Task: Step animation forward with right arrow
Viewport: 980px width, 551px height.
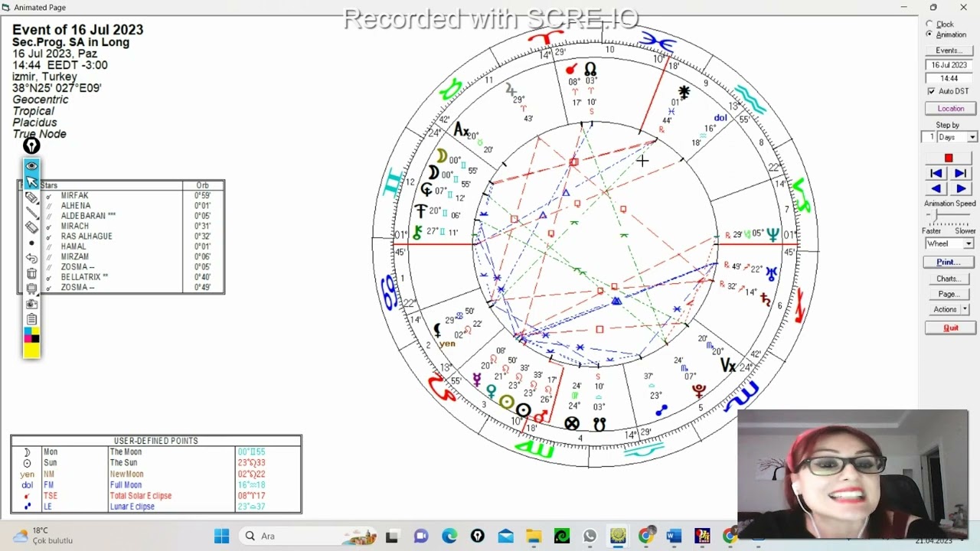Action: click(x=961, y=188)
